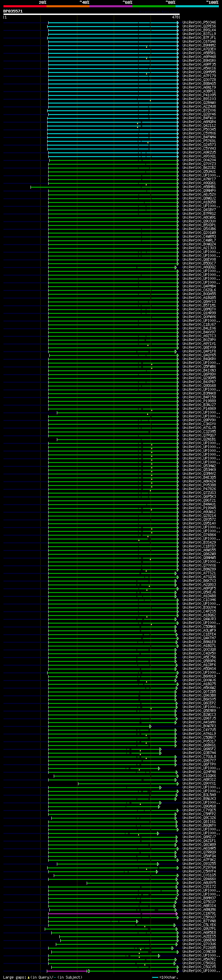Select the UniRef100_B4N4U1 label

click(x=199, y=504)
